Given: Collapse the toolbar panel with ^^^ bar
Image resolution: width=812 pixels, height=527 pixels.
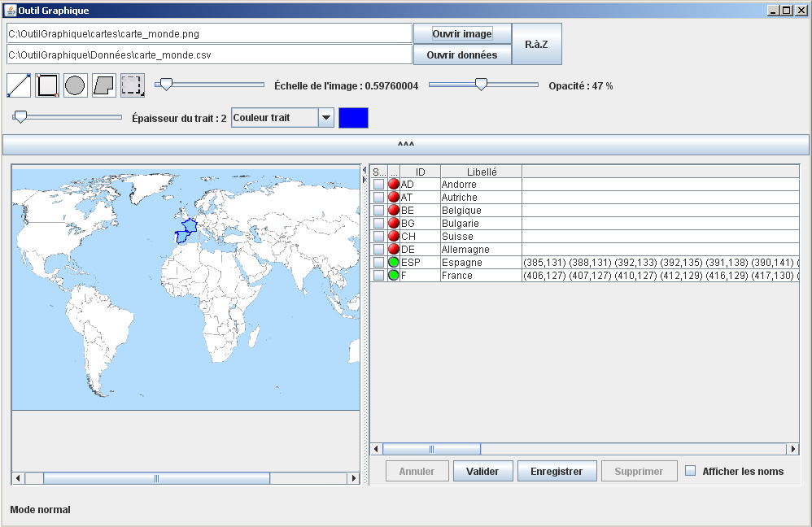Looking at the screenshot, I should click(x=406, y=145).
